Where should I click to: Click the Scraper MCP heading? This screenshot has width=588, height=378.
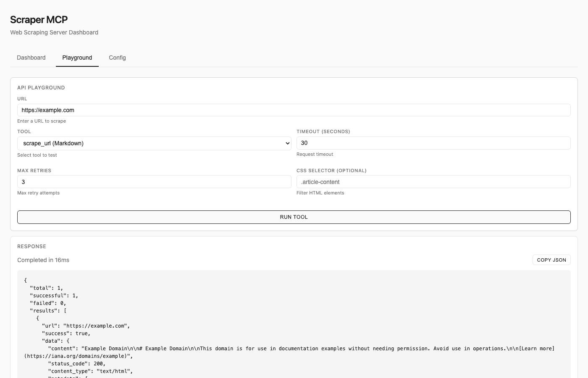click(x=39, y=19)
